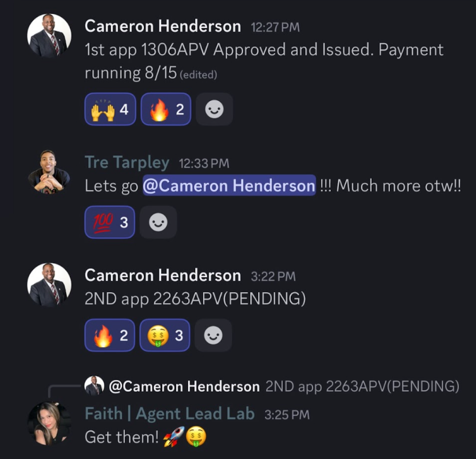Click the @Cameron Henderson mention in Tre's message
This screenshot has width=476, height=459.
tap(229, 185)
